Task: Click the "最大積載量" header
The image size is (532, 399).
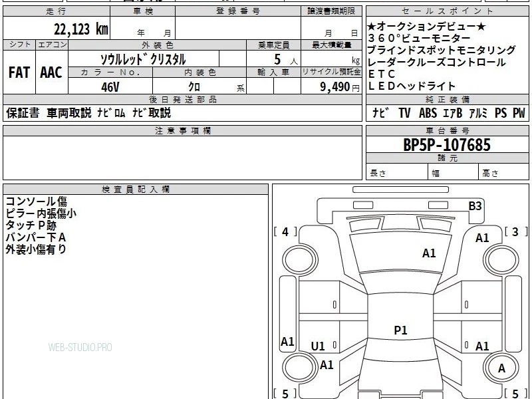Action: (331, 45)
